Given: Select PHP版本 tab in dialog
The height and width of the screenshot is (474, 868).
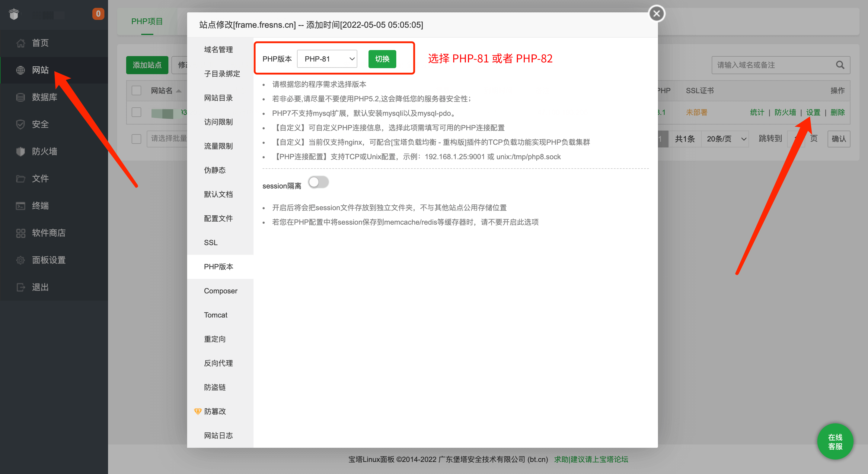Looking at the screenshot, I should coord(220,267).
